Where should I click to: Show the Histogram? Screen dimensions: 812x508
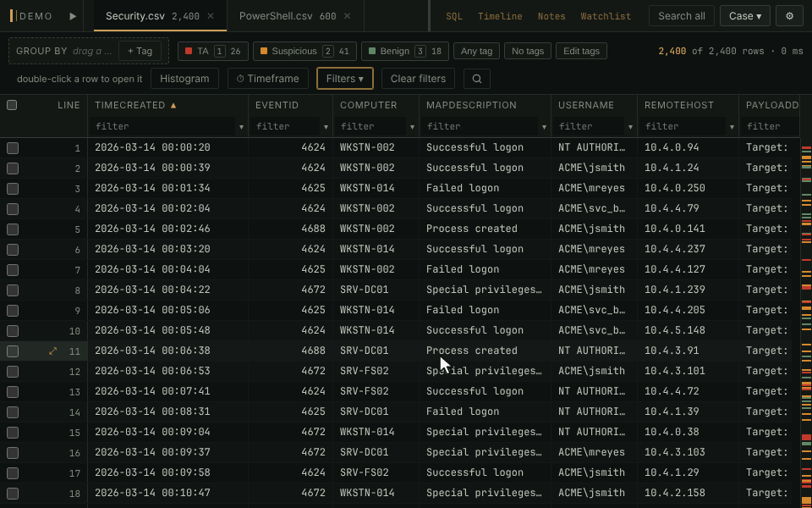184,79
